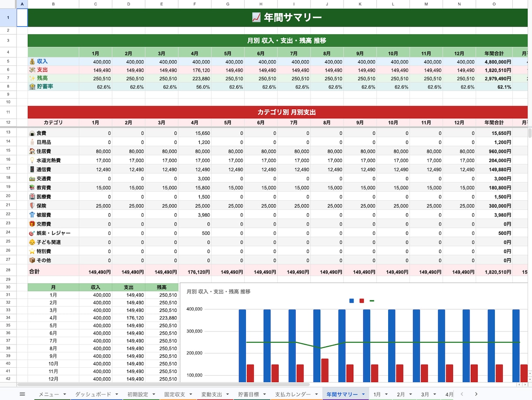532x400 pixels.
Task: Expand the dropdown arrow on 固定収支 tab
Action: pos(191,394)
